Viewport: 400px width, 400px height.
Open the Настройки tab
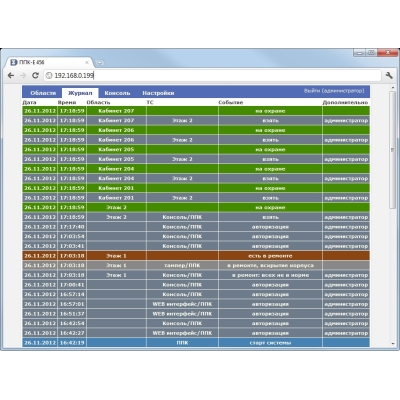click(158, 93)
